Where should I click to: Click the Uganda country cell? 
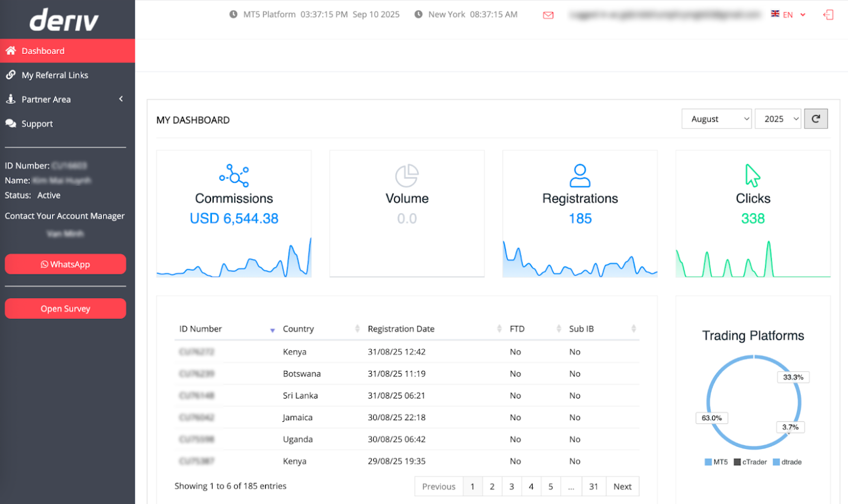pos(297,439)
